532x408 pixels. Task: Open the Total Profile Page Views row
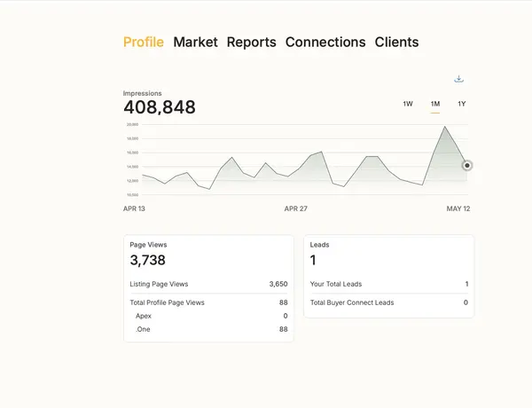208,302
